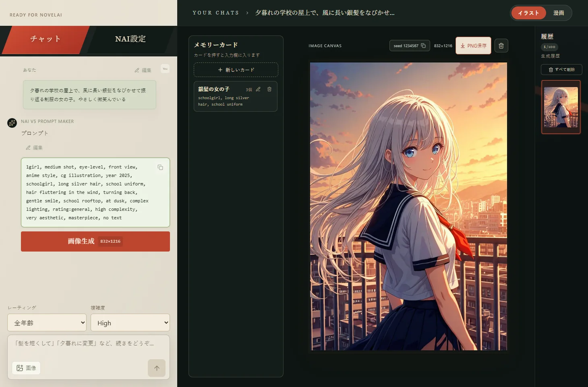The height and width of the screenshot is (387, 588).
Task: Save the image with PNG保存
Action: [473, 46]
